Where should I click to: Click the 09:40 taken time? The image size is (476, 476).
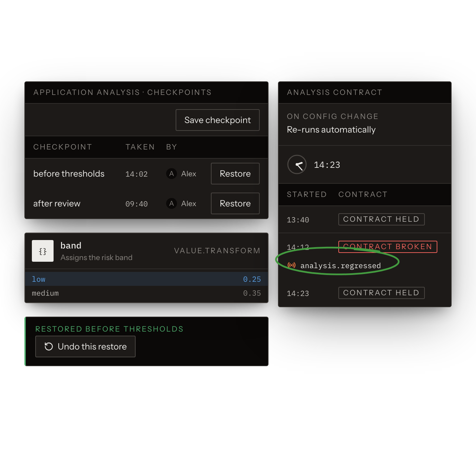pyautogui.click(x=137, y=204)
